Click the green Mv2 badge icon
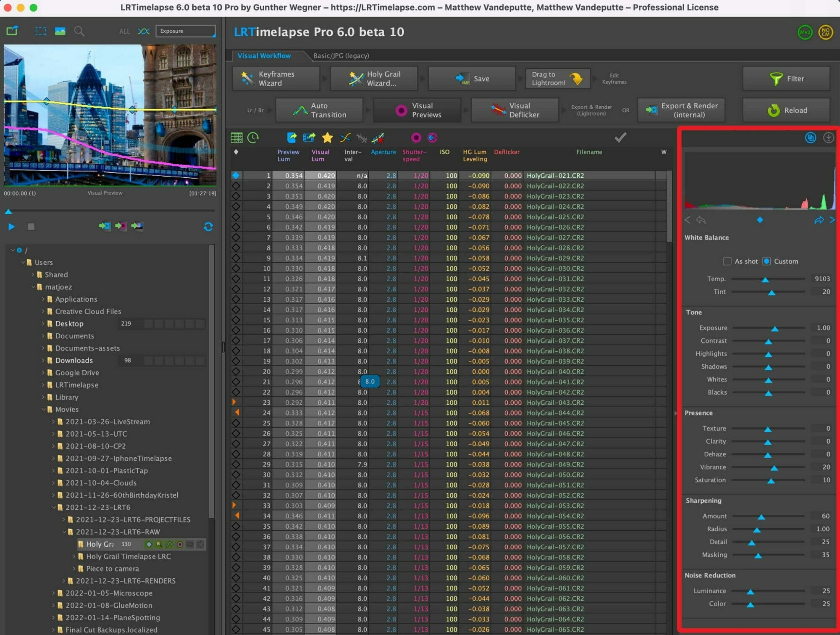Viewport: 840px width, 635px height. pyautogui.click(x=805, y=32)
